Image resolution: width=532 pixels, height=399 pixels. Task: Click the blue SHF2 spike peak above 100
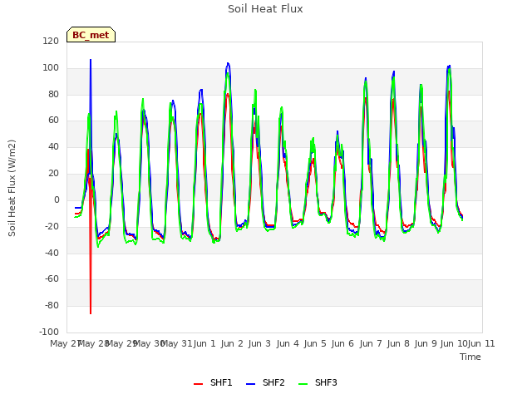[x=91, y=60]
